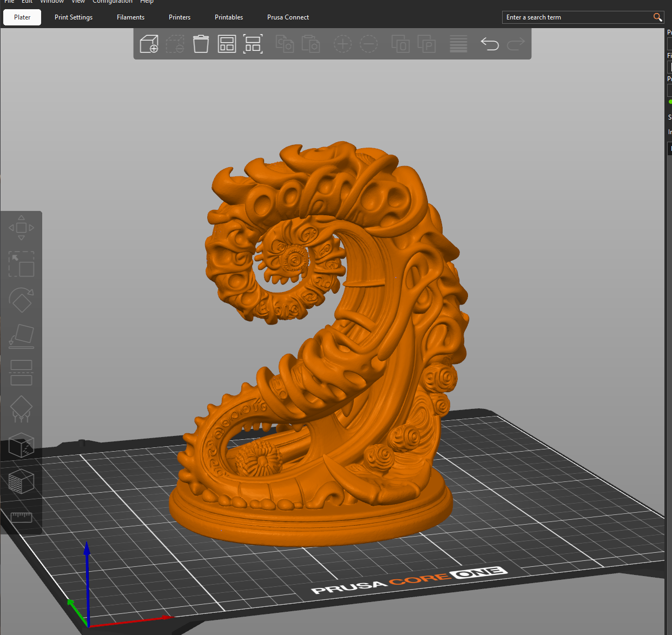Click the Split to parts icon
The image size is (672, 635).
pos(426,44)
